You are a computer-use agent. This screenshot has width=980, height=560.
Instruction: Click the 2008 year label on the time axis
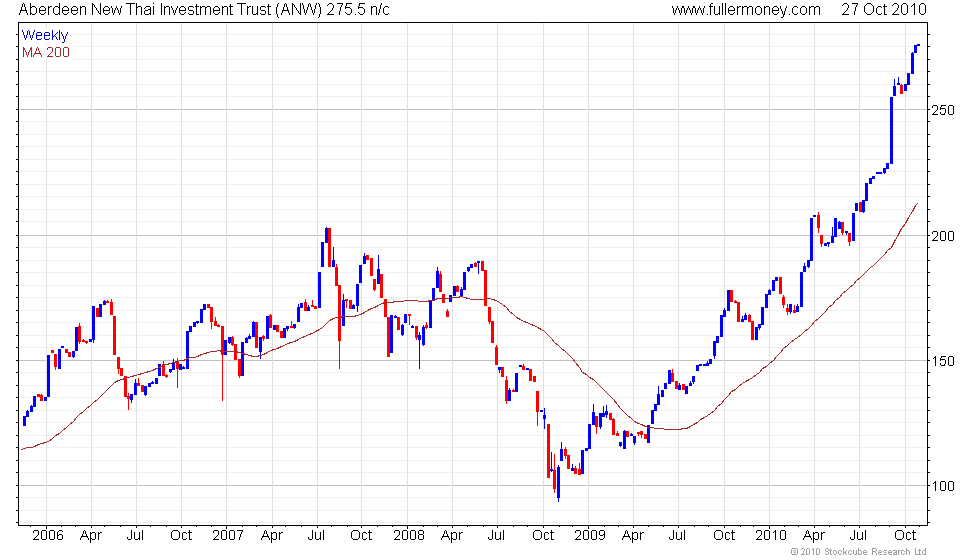coord(409,535)
